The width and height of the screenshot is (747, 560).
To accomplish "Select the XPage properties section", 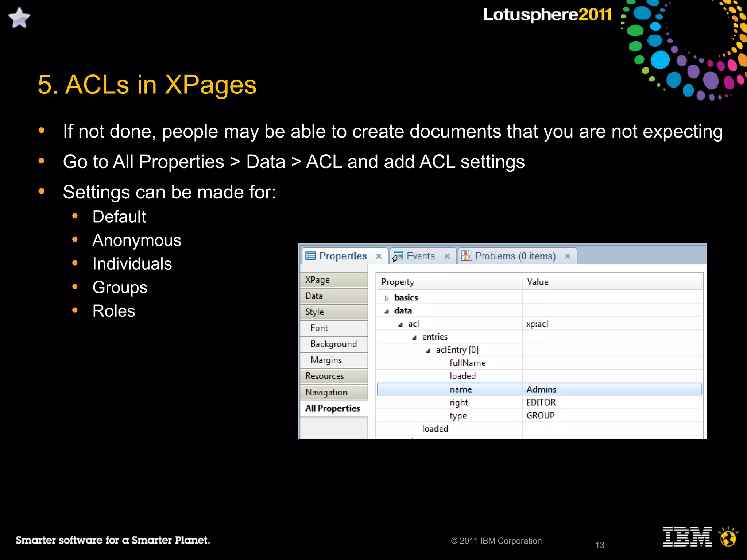I will pos(334,280).
